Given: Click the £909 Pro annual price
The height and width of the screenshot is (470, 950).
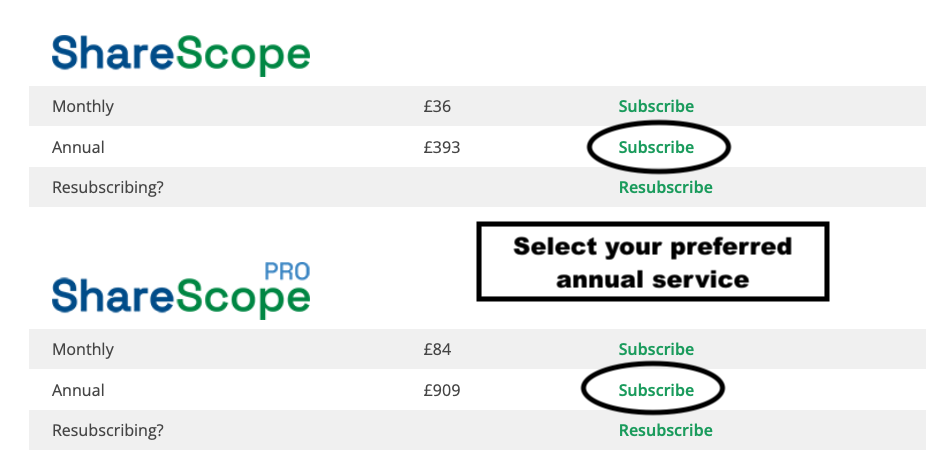Looking at the screenshot, I should pos(441,390).
